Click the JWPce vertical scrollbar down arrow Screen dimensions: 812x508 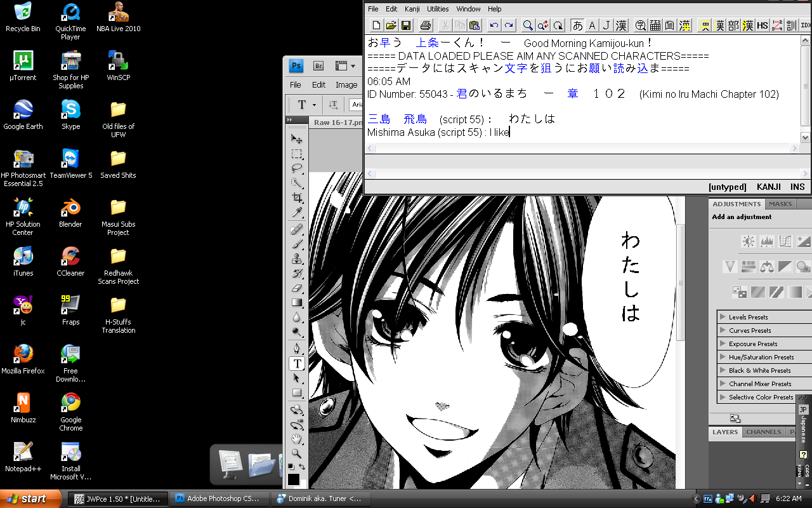[806, 137]
